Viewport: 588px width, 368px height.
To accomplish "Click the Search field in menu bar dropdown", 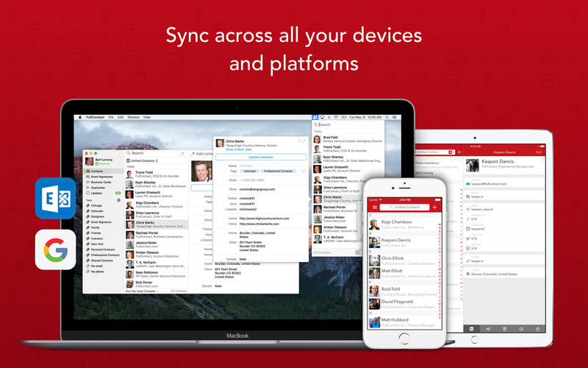I will [347, 124].
